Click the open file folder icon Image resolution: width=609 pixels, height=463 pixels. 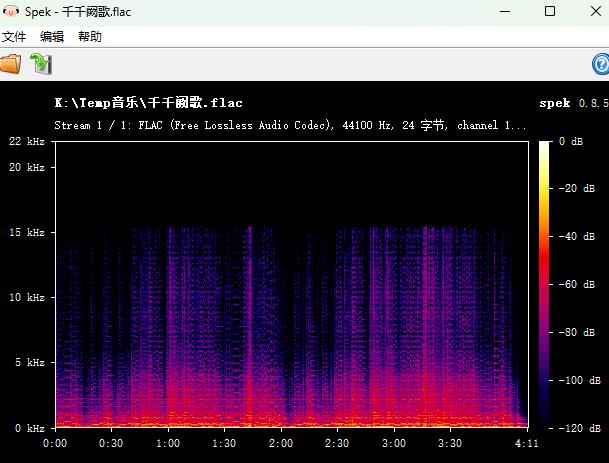[x=10, y=64]
